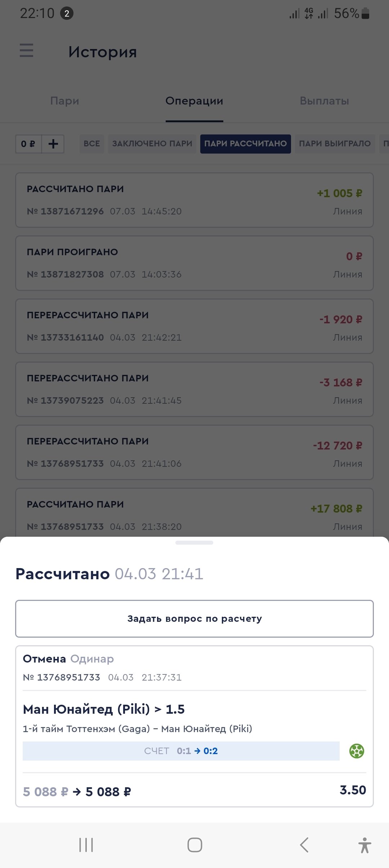Viewport: 389px width, 868px height.
Task: Switch to the Выплаты tab
Action: (324, 101)
